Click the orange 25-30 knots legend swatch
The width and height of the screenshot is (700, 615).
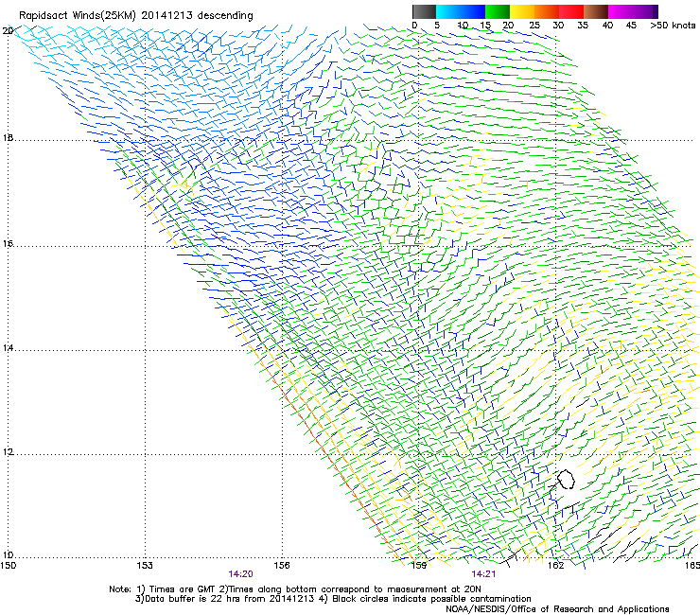pyautogui.click(x=547, y=11)
